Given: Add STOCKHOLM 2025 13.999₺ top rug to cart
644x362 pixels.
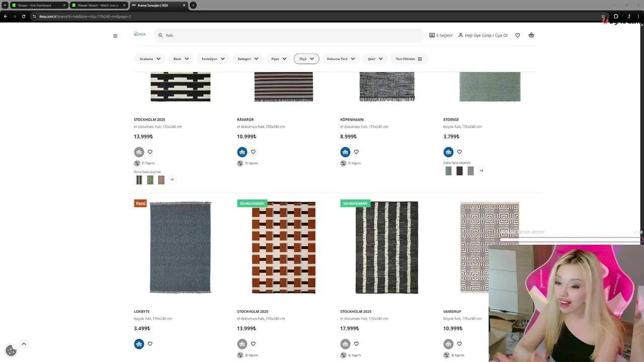Looking at the screenshot, I should tap(139, 152).
